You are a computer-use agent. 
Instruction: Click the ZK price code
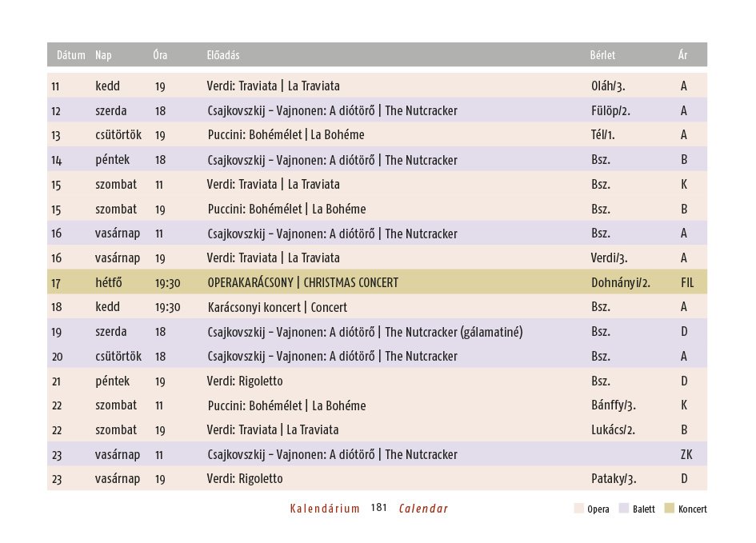[686, 454]
